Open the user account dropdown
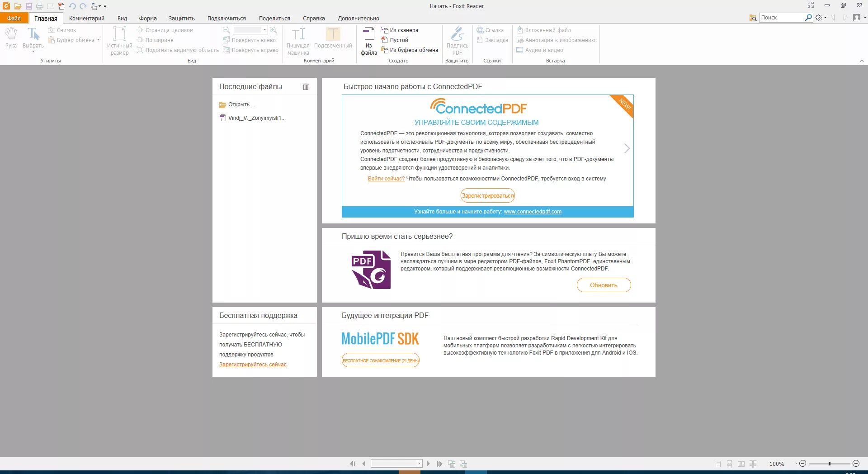The height and width of the screenshot is (474, 868). coord(859,18)
